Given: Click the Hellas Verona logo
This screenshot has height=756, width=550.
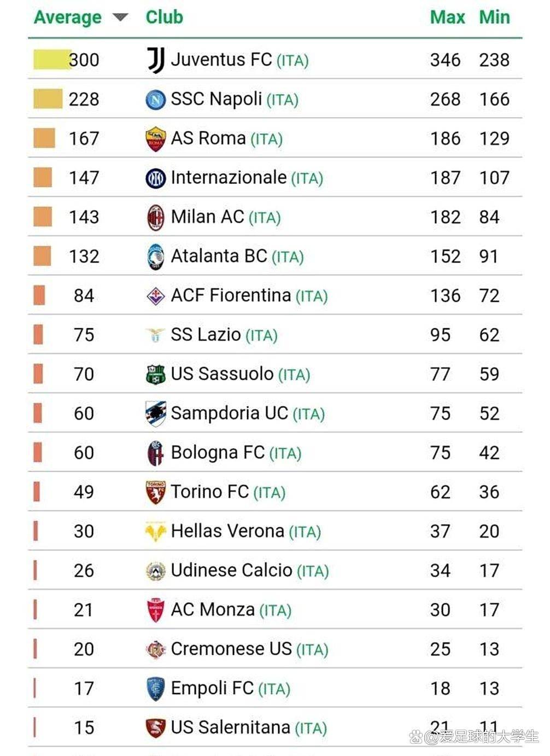Looking at the screenshot, I should click(156, 532).
